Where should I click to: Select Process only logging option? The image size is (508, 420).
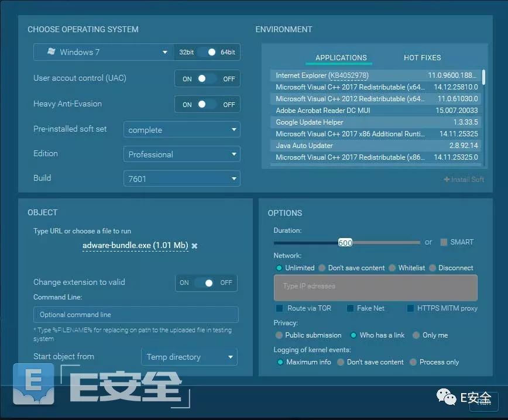[413, 362]
